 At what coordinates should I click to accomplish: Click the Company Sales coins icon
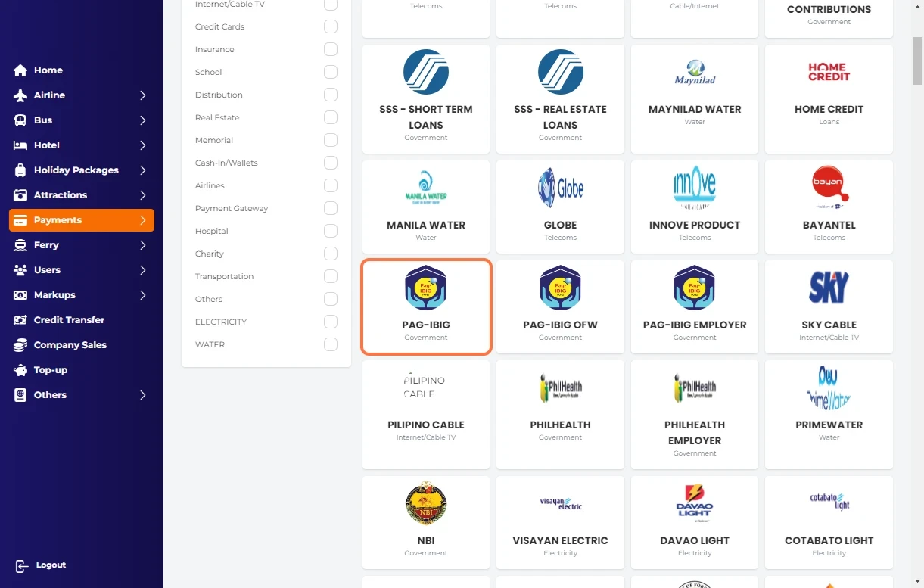[x=20, y=345]
